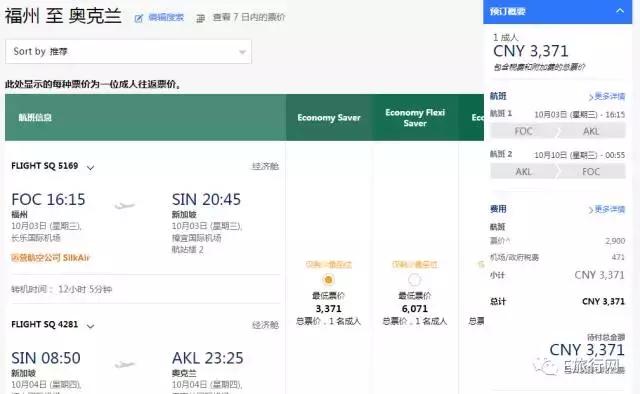
Task: Click the plane icon between FOC and SIN
Action: pos(124,205)
